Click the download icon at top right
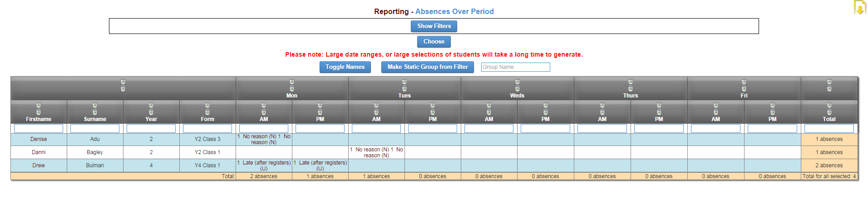This screenshot has width=868, height=199. pyautogui.click(x=859, y=8)
